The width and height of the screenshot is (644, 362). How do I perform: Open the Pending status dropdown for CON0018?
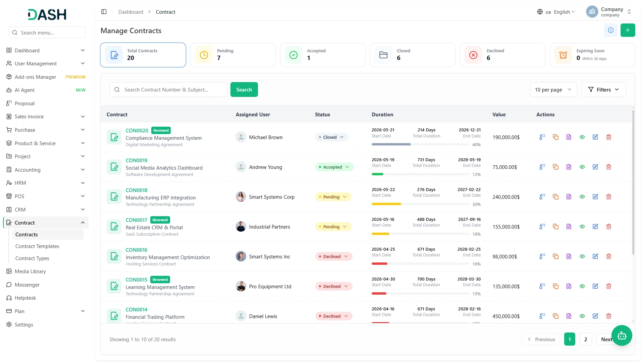click(333, 197)
